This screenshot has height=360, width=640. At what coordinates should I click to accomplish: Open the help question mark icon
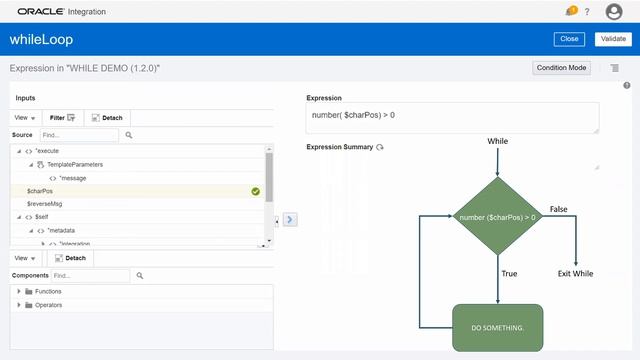[x=587, y=12]
